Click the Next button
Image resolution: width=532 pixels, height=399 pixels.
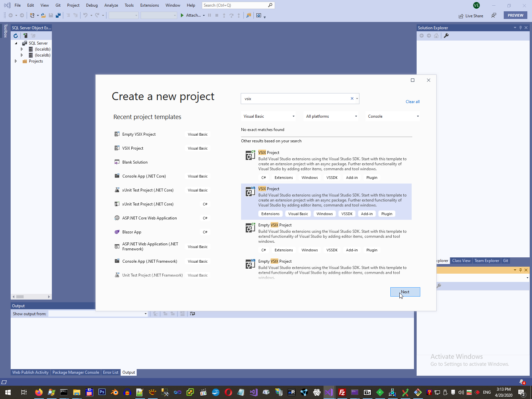(405, 292)
